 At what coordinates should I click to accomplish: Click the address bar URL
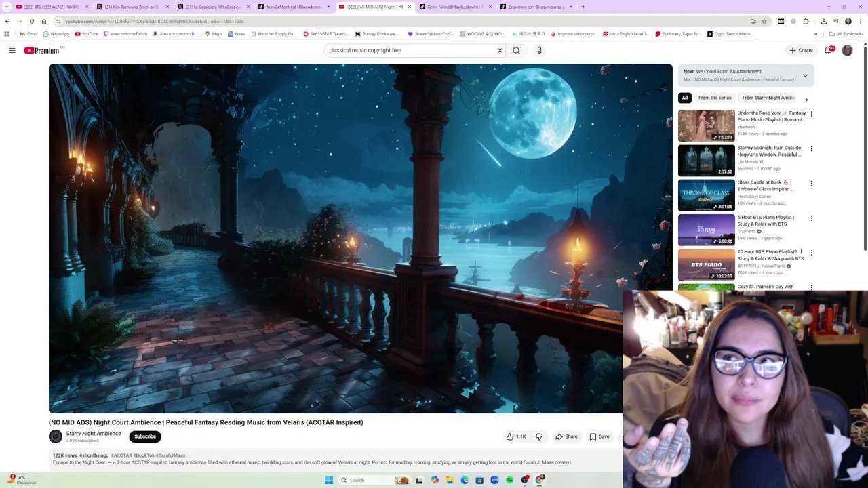[x=155, y=22]
